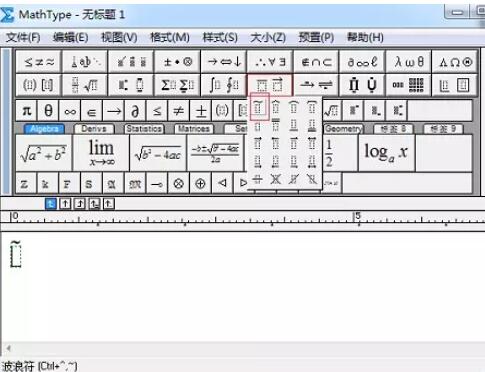Insert multimap symbol

click(x=157, y=183)
